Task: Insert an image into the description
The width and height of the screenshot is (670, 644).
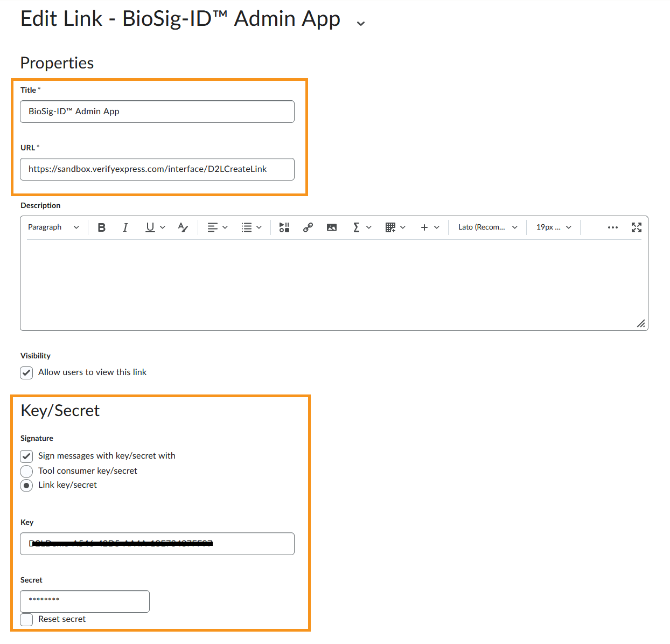Action: pyautogui.click(x=332, y=227)
